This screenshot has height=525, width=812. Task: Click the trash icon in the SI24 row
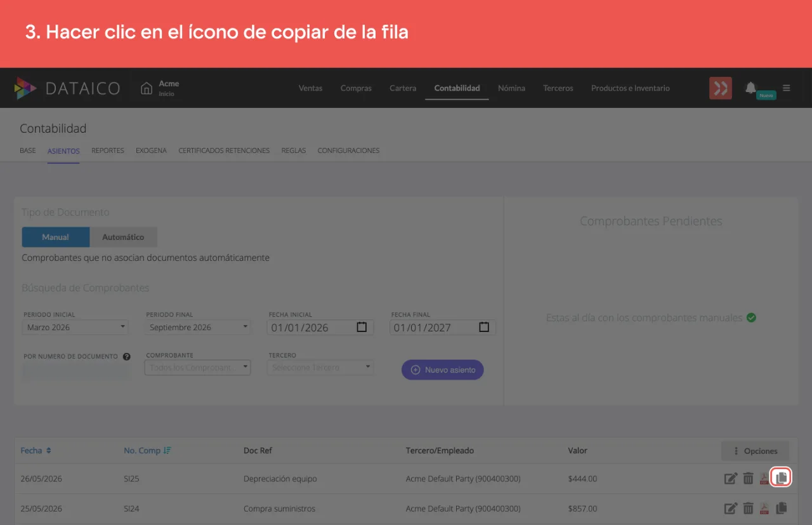point(749,508)
